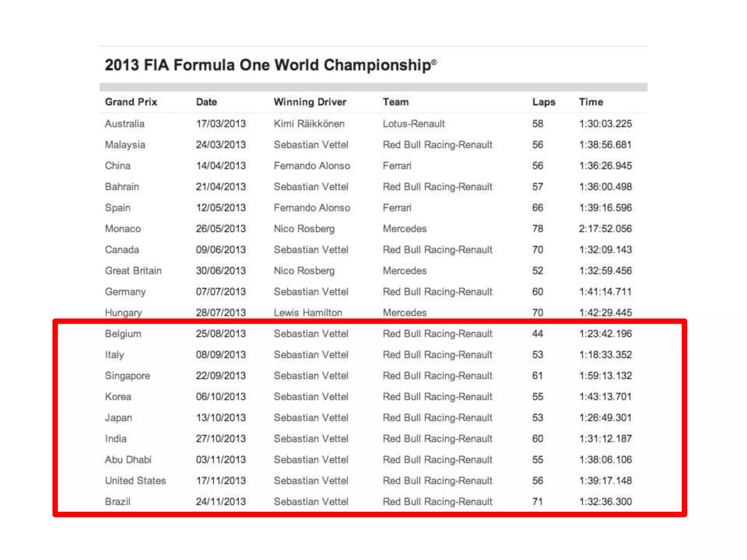
Task: Click the date 14/04/2013 for China
Action: 221,166
